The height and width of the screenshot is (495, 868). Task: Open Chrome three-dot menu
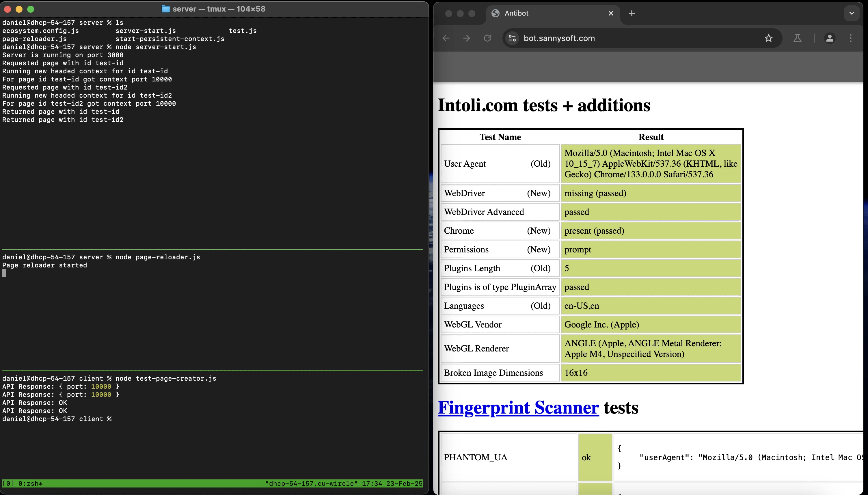pos(851,38)
